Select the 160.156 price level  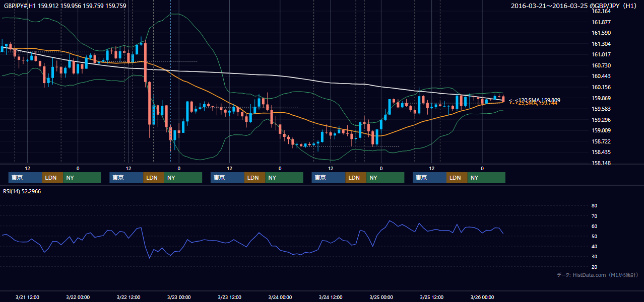click(x=601, y=87)
